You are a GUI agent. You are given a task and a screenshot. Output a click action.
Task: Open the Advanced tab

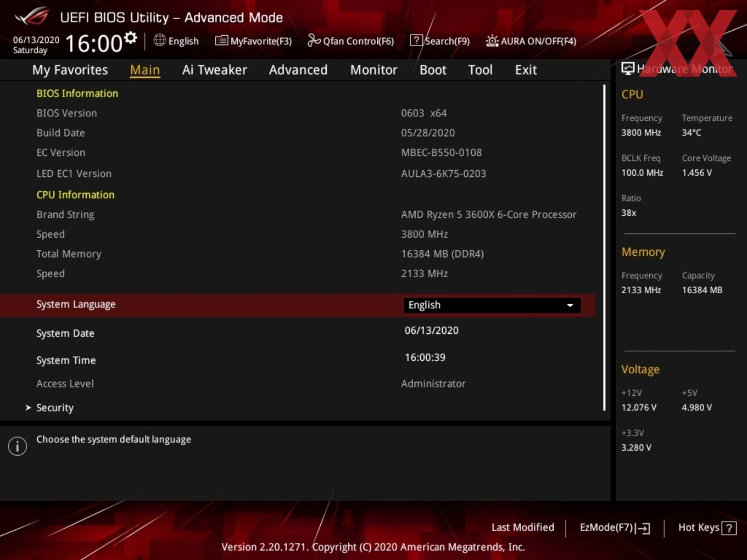[298, 70]
